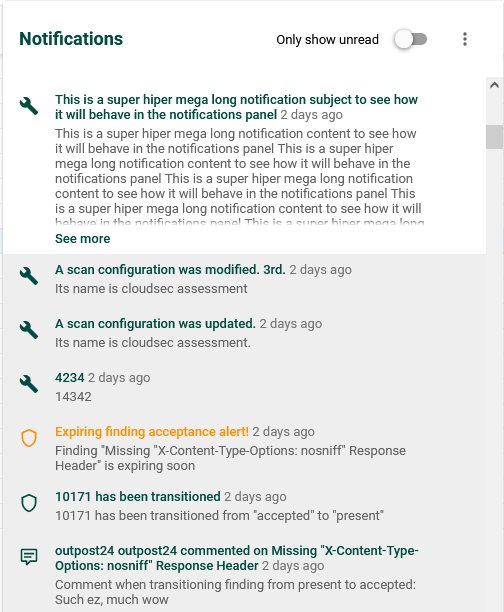
Task: Click the orange shield icon for expiring alert
Action: tap(29, 438)
